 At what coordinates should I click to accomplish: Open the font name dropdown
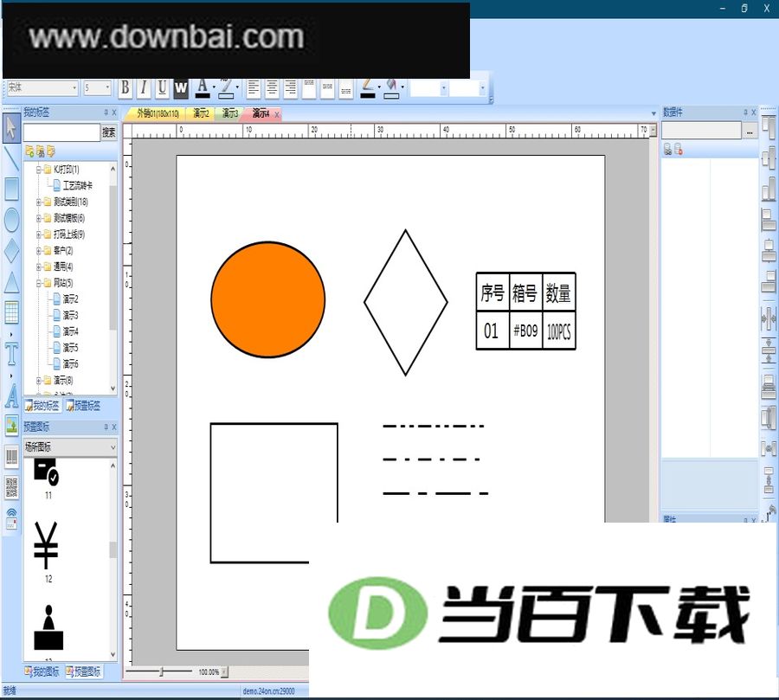[x=74, y=88]
